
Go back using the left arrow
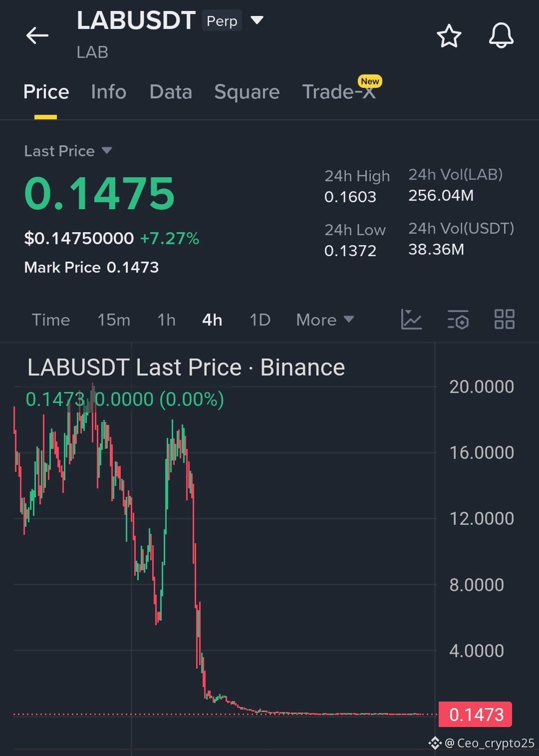(x=37, y=35)
